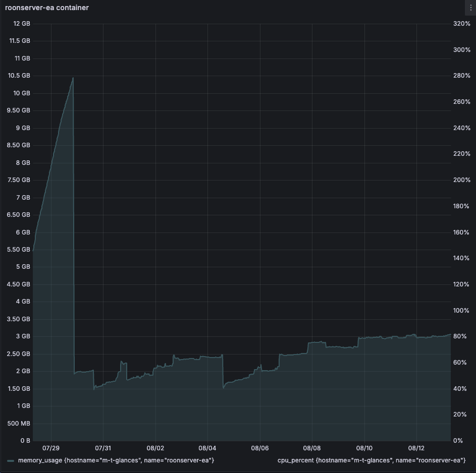Select the 07/31 date on time axis
The image size is (476, 473).
(x=103, y=448)
